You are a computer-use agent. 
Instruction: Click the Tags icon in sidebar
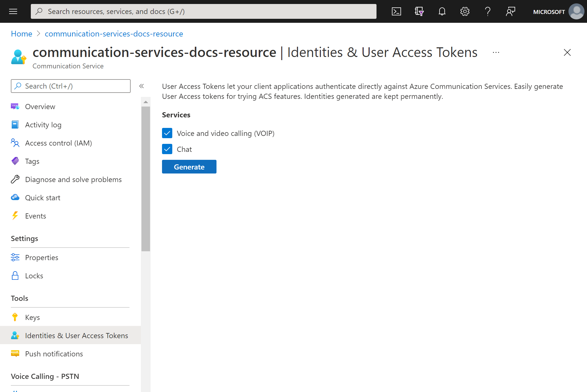(x=15, y=161)
